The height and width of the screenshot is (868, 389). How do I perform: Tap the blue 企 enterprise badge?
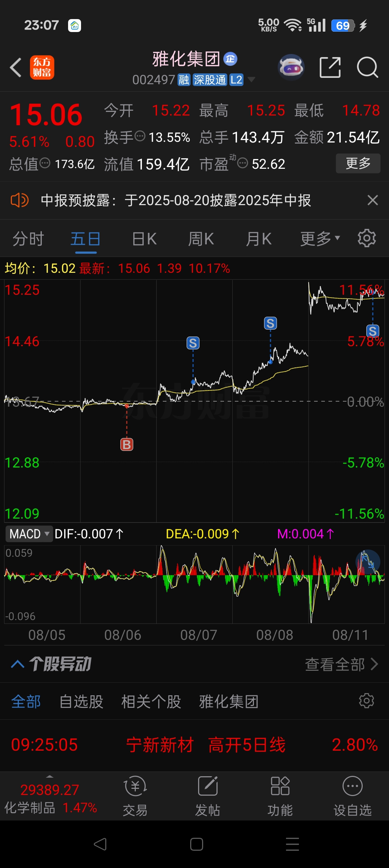tap(231, 59)
